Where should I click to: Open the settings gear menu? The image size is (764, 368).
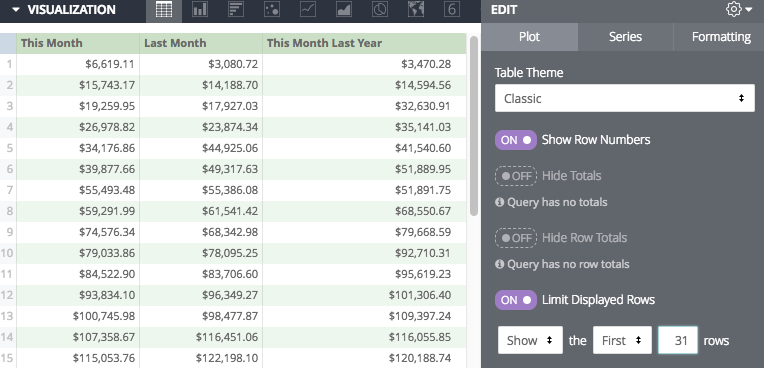click(739, 9)
